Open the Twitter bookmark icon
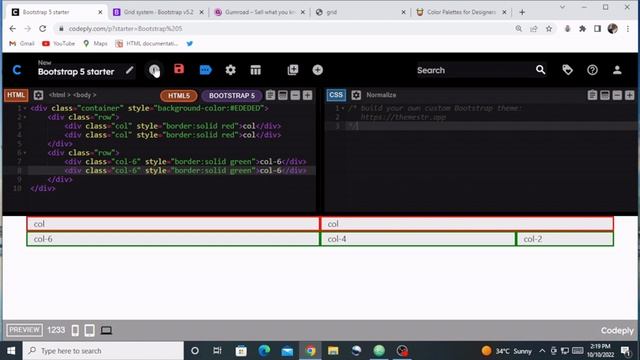 click(189, 43)
